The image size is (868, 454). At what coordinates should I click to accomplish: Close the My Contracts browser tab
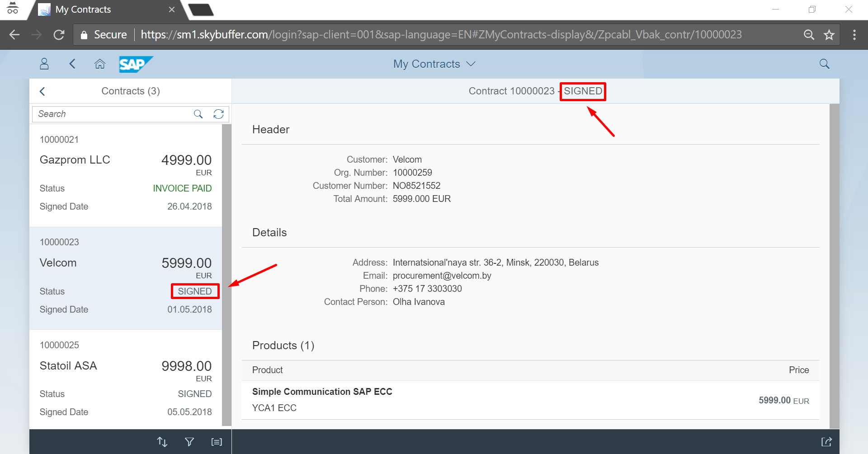click(x=172, y=9)
